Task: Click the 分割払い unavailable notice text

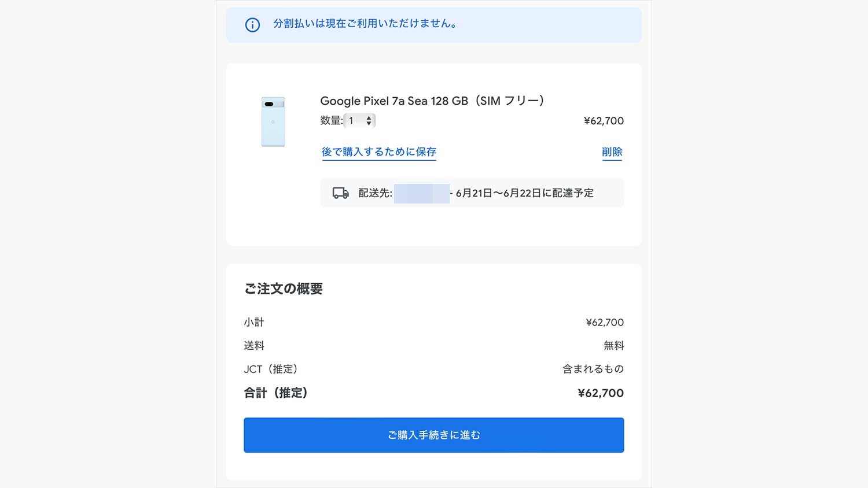Action: click(x=365, y=24)
